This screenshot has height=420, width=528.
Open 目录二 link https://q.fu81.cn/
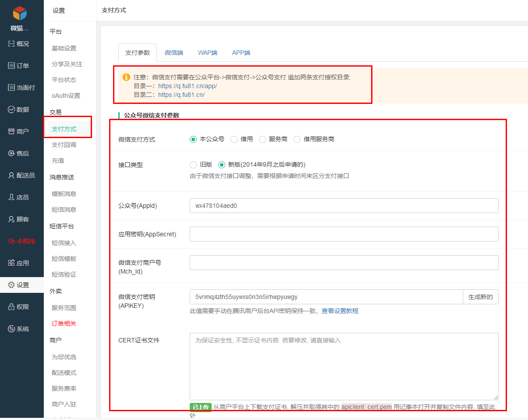point(181,95)
